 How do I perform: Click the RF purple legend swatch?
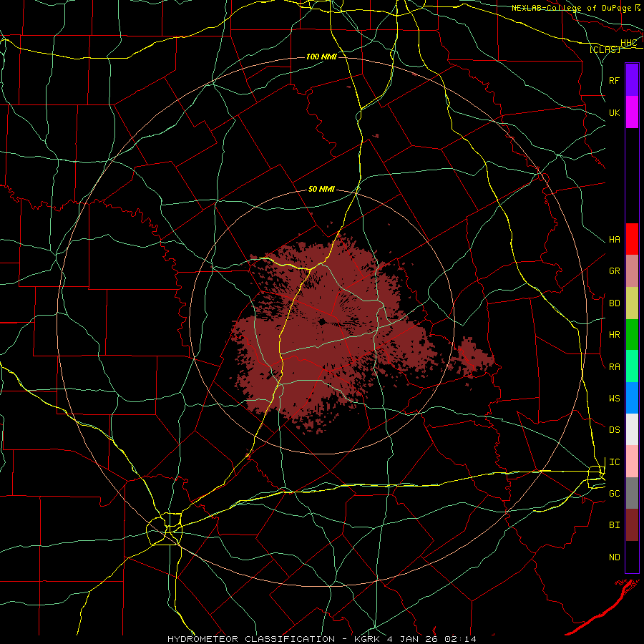point(632,80)
